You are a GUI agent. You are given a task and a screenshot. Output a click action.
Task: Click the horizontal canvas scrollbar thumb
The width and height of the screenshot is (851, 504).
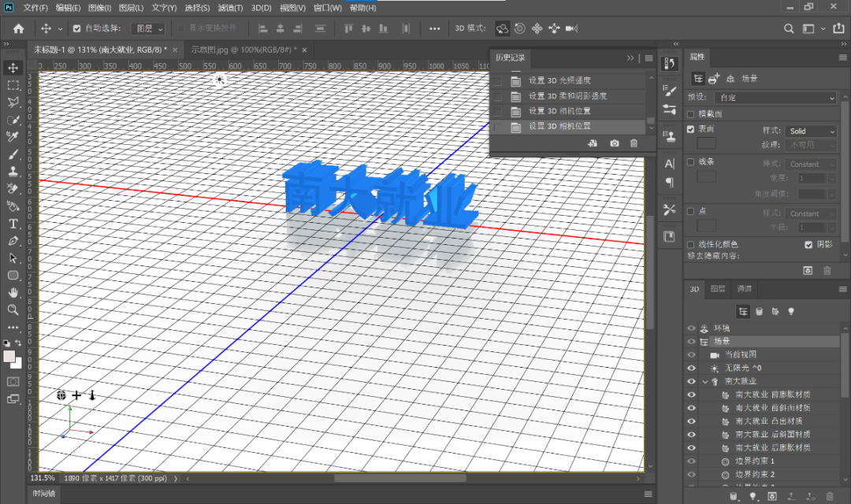tap(400, 479)
